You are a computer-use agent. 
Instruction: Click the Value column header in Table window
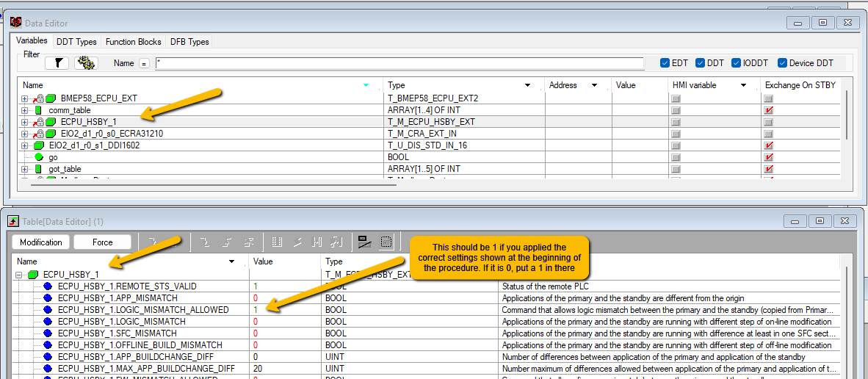pos(284,261)
